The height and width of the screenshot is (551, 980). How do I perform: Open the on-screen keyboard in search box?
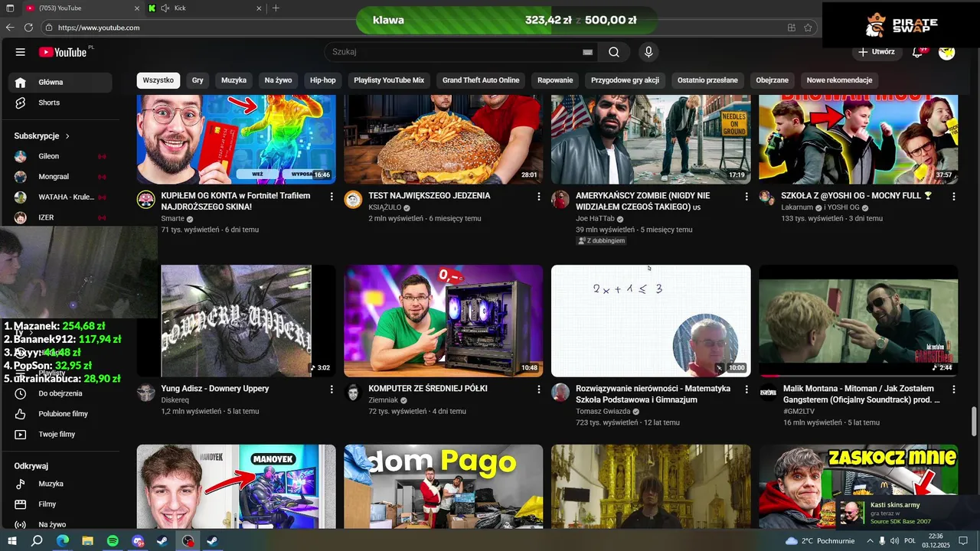click(x=587, y=52)
